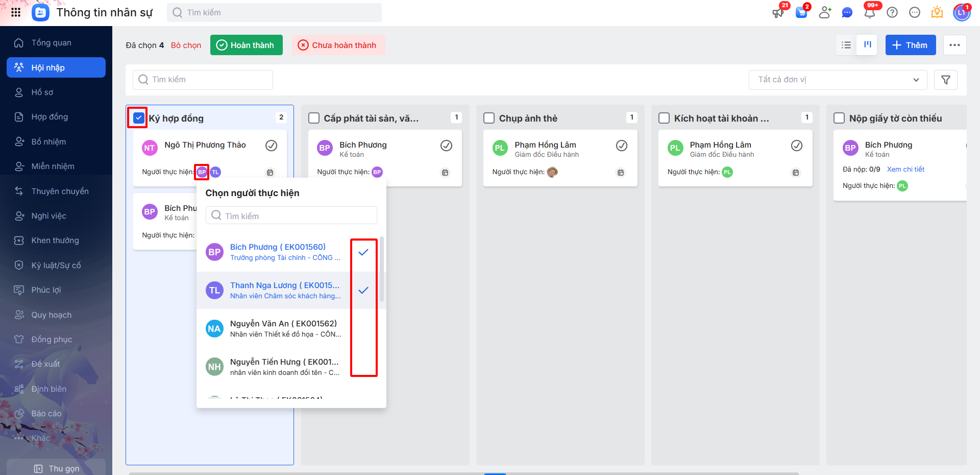This screenshot has width=980, height=475.
Task: Select Phúc lợi in sidebar
Action: point(56,290)
